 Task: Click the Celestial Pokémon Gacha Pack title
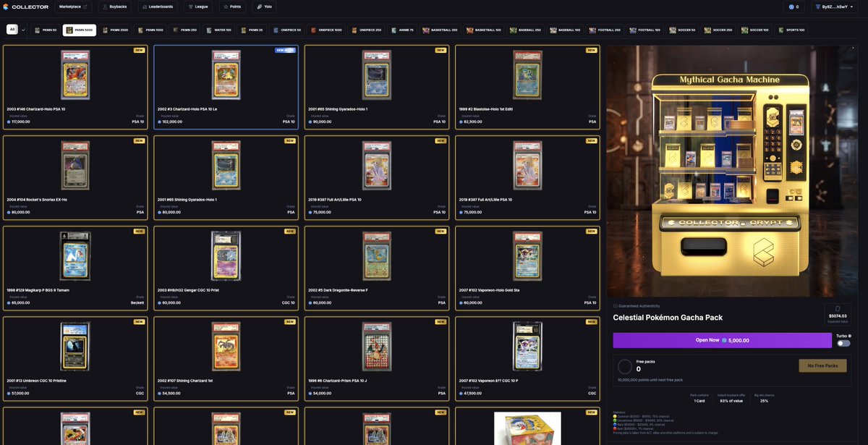click(x=668, y=317)
